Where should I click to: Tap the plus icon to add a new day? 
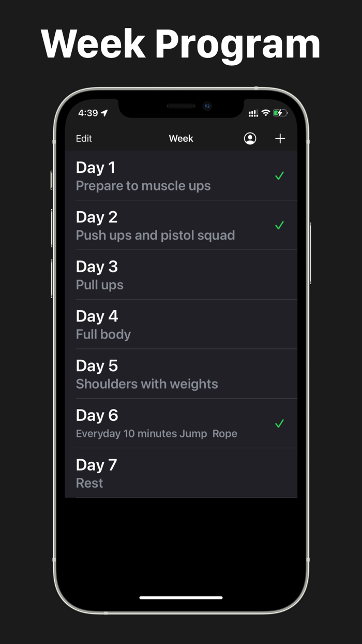(280, 138)
